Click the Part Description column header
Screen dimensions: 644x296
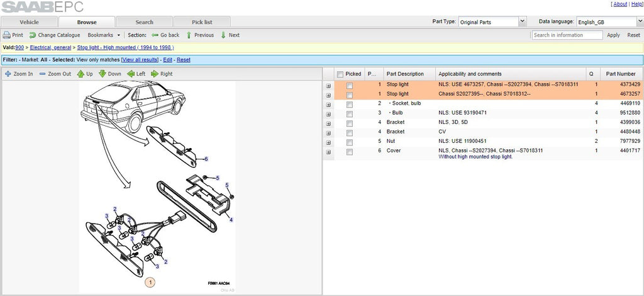pos(409,74)
